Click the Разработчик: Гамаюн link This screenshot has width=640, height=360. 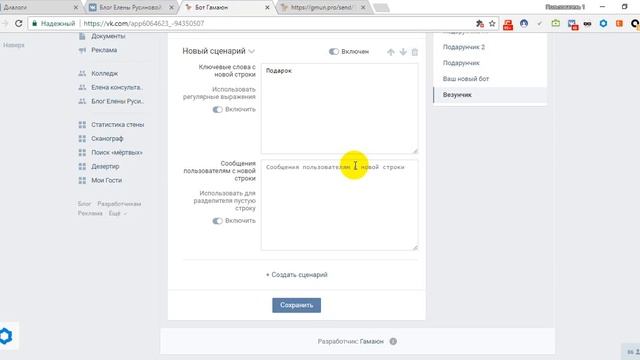(x=351, y=341)
